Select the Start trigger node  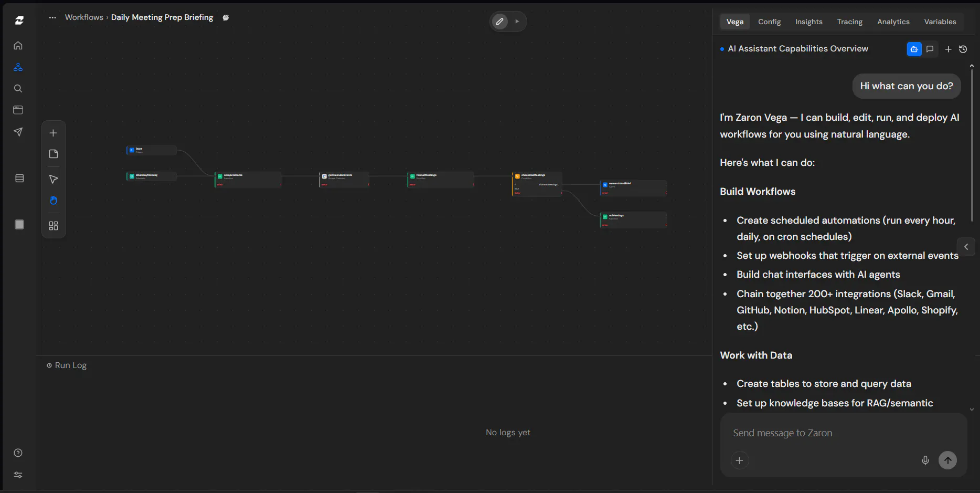pos(152,151)
